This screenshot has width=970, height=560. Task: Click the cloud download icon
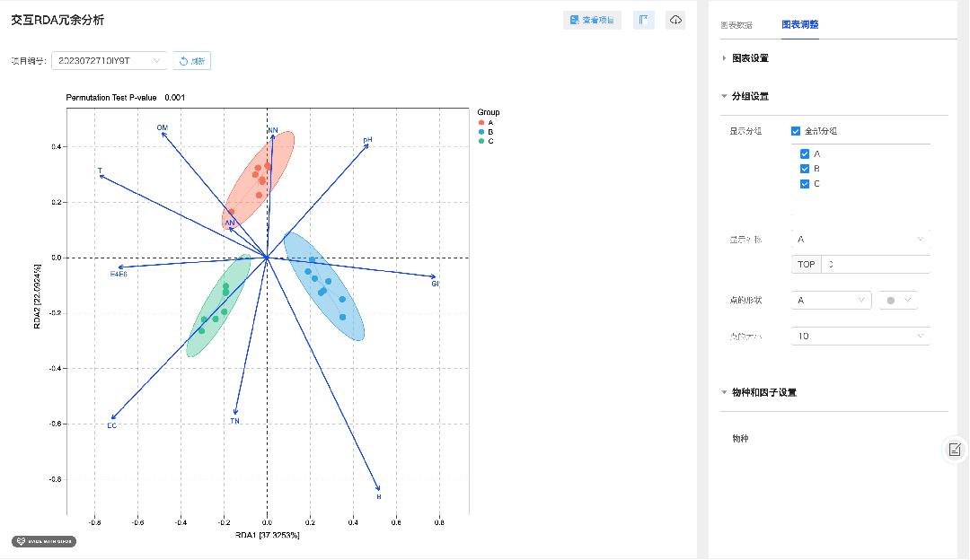pyautogui.click(x=675, y=20)
